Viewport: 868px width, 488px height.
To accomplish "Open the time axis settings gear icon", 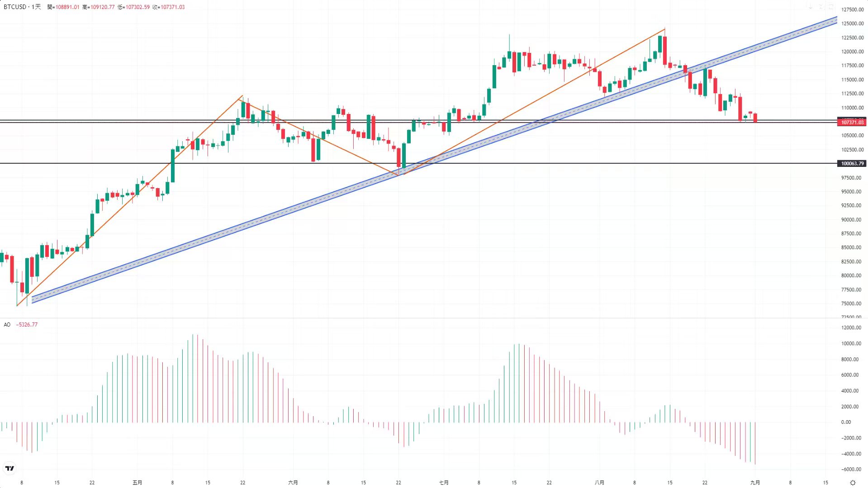I will pos(853,483).
